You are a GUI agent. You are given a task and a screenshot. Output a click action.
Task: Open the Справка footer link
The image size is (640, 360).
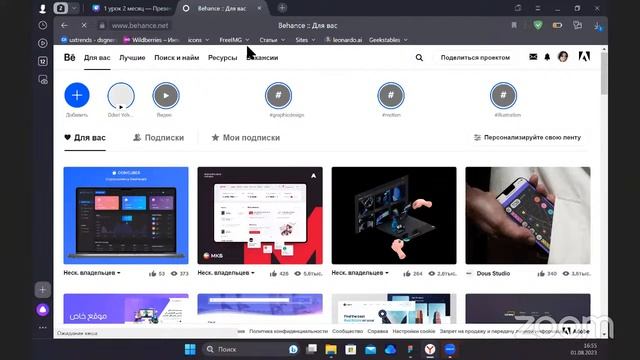click(x=378, y=331)
